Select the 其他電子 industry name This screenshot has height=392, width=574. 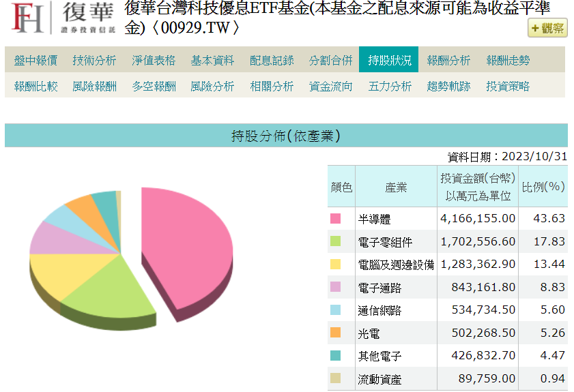[379, 356]
